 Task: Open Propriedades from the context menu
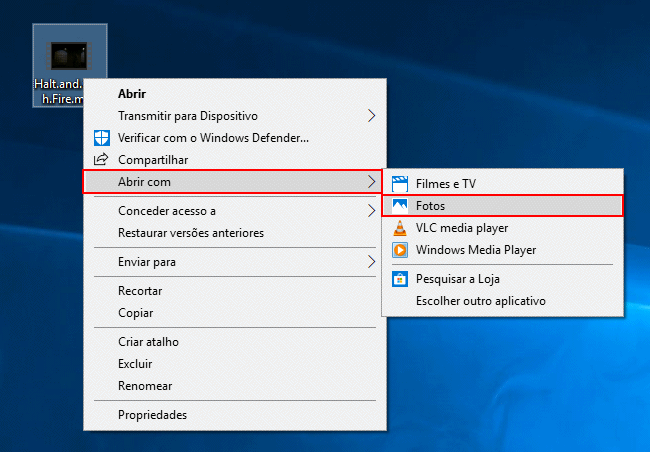pos(152,415)
